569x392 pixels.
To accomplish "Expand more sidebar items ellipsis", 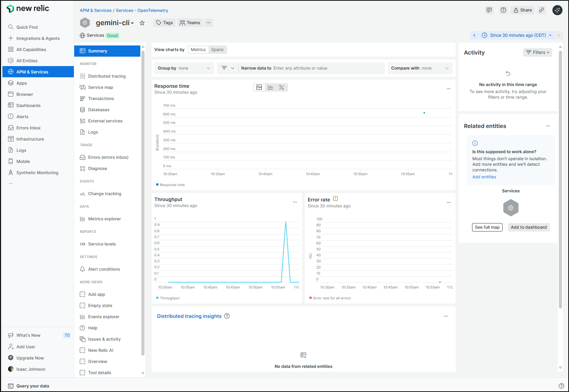I will (x=11, y=184).
